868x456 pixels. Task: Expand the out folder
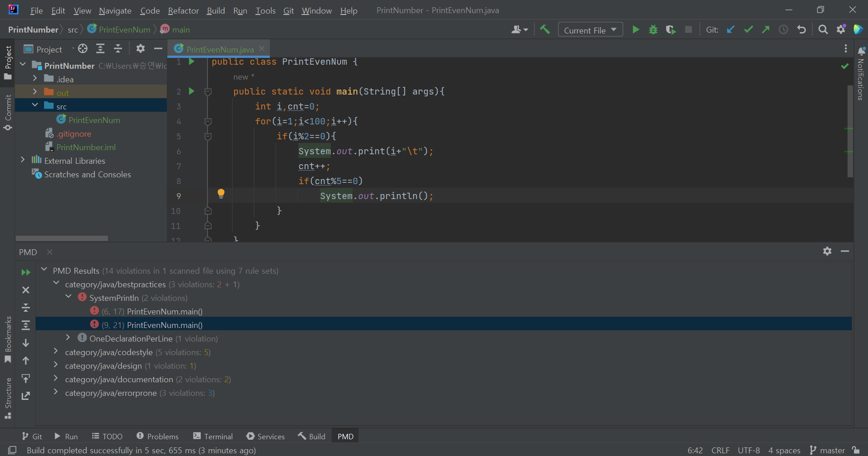pos(35,92)
